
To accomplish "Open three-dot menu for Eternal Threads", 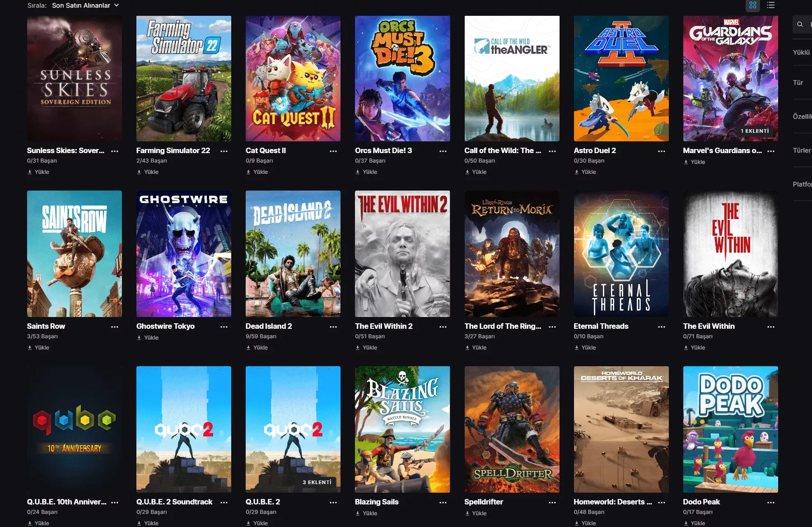I will [x=662, y=326].
